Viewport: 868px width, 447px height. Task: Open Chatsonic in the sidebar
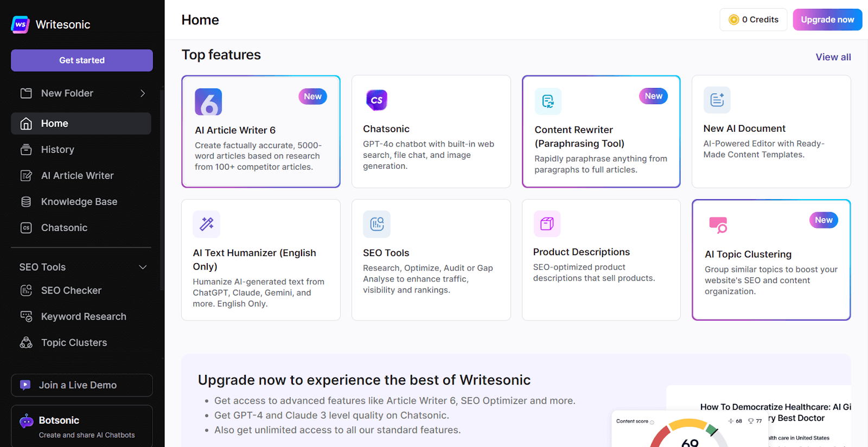point(81,228)
